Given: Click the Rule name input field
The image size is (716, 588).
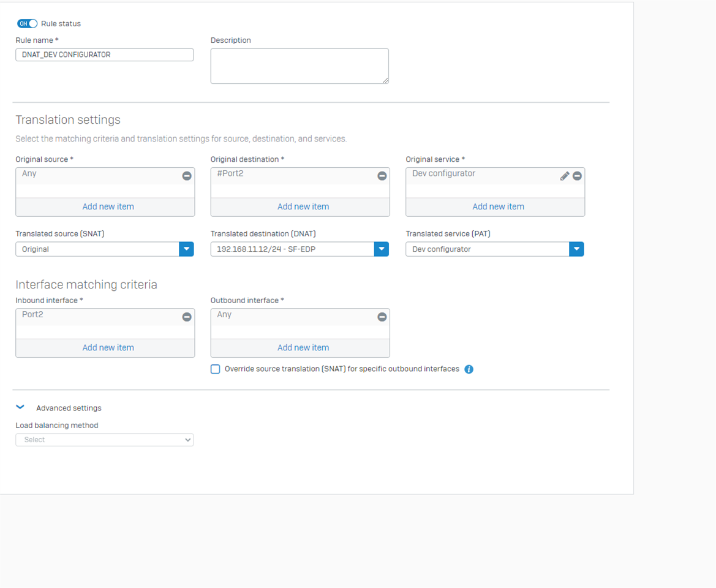Looking at the screenshot, I should (x=105, y=55).
